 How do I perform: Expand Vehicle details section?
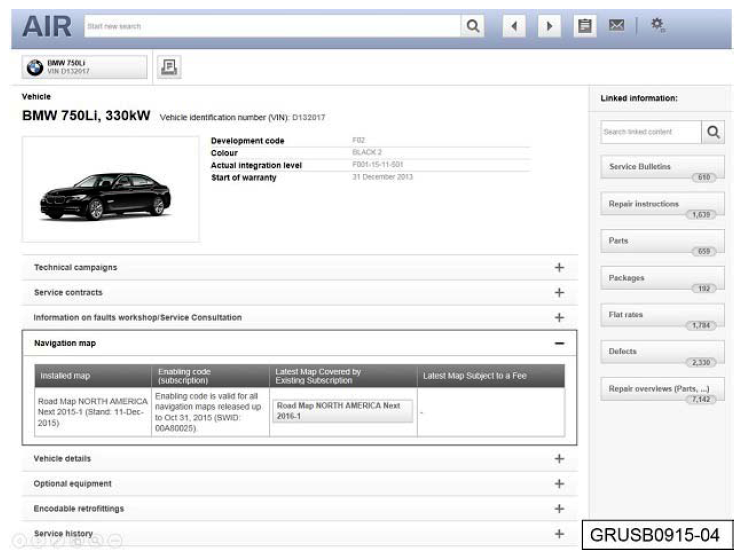pyautogui.click(x=299, y=459)
